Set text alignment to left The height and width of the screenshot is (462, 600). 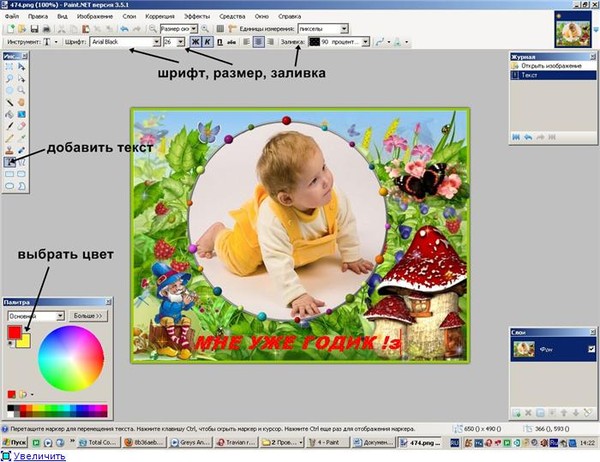pos(247,42)
